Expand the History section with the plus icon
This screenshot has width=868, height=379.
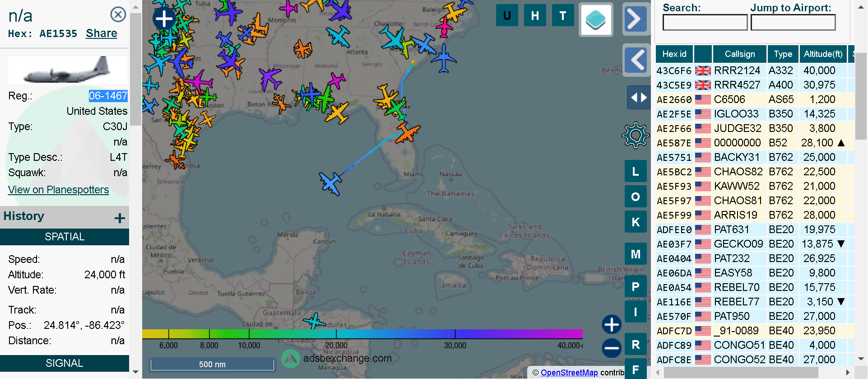coord(120,219)
